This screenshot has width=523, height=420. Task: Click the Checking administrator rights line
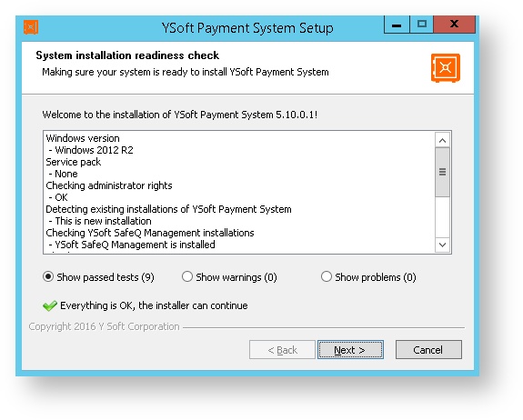point(109,185)
